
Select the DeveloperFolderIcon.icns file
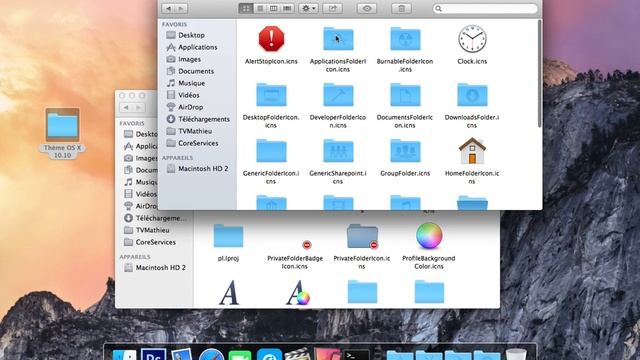click(x=338, y=95)
